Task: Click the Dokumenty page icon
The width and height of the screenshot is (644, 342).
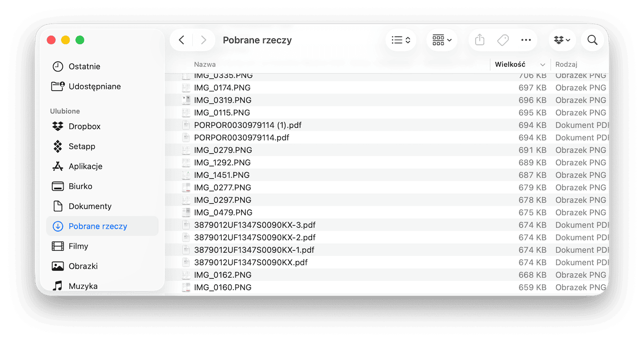Action: (x=58, y=206)
